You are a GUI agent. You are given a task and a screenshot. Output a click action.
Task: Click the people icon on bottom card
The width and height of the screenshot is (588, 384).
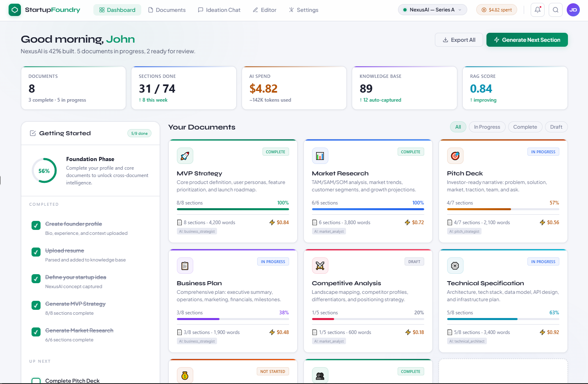tap(320, 375)
